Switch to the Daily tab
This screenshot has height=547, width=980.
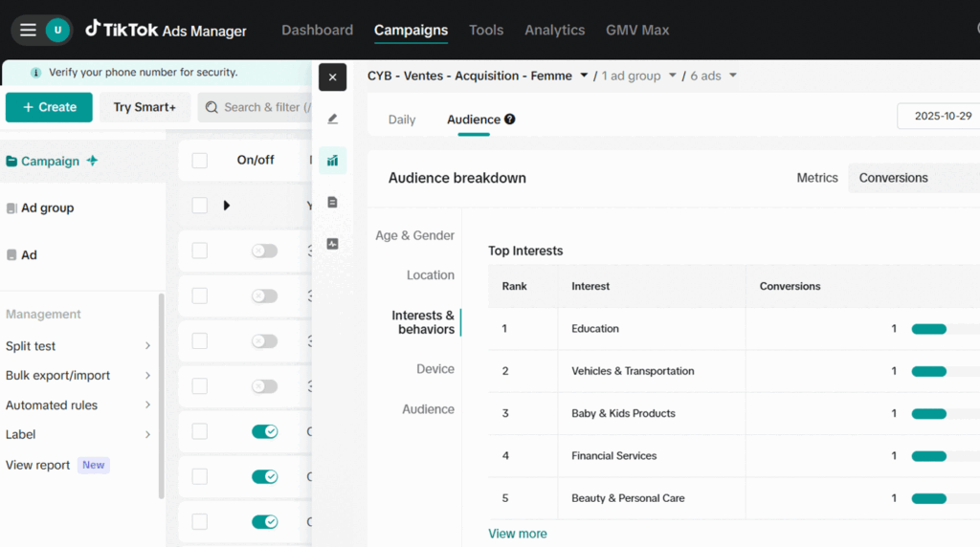pyautogui.click(x=402, y=120)
